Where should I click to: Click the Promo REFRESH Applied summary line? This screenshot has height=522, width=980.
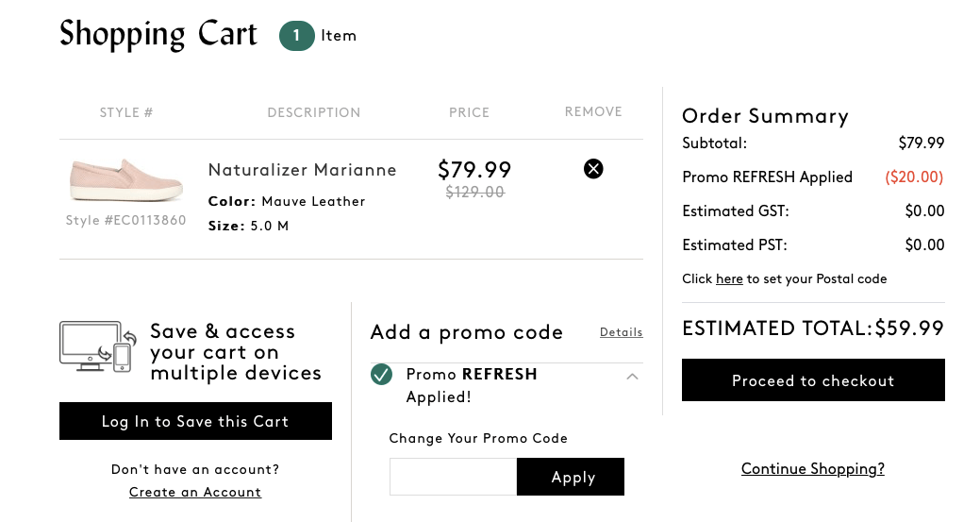[x=813, y=177]
